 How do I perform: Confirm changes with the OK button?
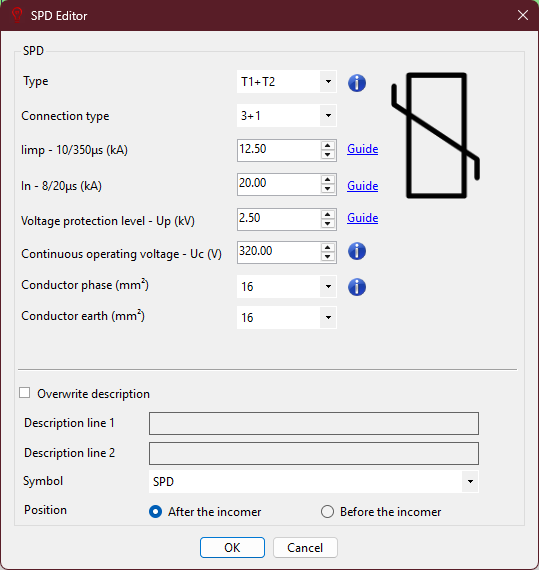(232, 547)
